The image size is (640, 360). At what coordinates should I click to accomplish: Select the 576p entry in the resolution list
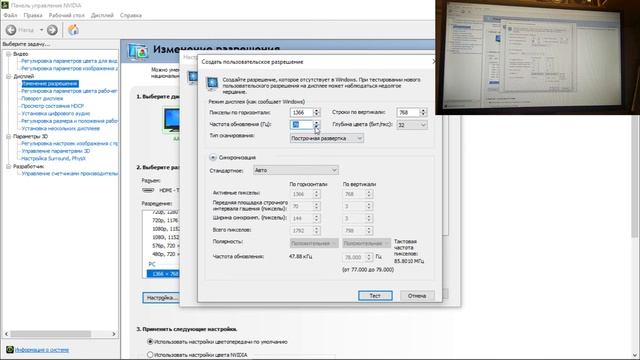pos(166,246)
